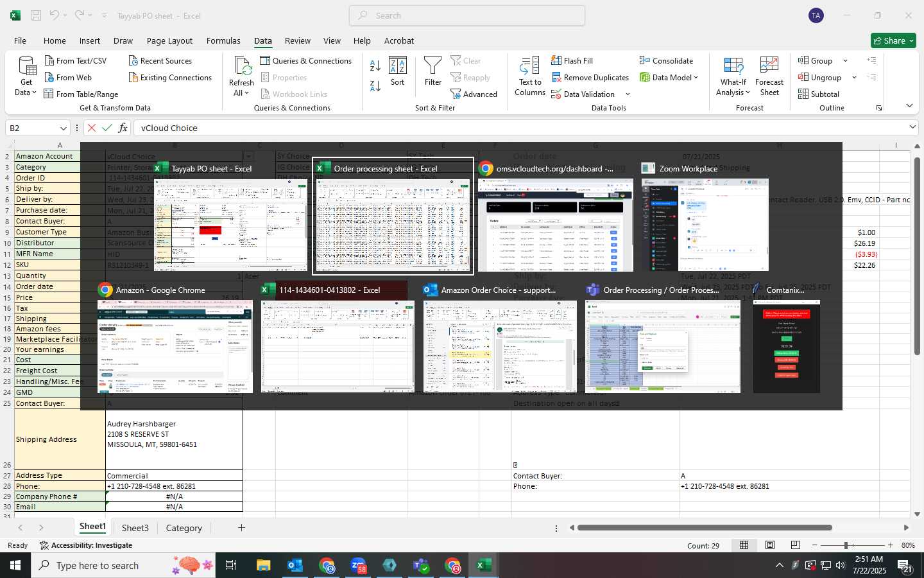
Task: Sort Z to A descending
Action: 375,85
